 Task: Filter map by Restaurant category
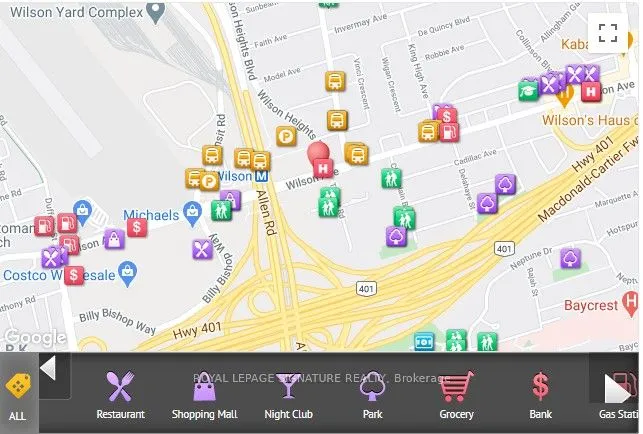pyautogui.click(x=120, y=395)
